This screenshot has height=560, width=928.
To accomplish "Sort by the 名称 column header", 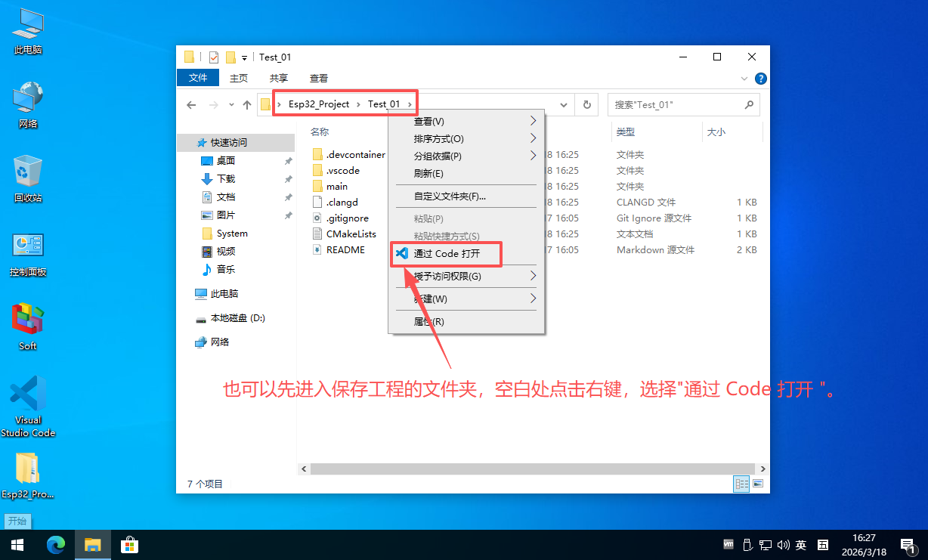I will (320, 131).
